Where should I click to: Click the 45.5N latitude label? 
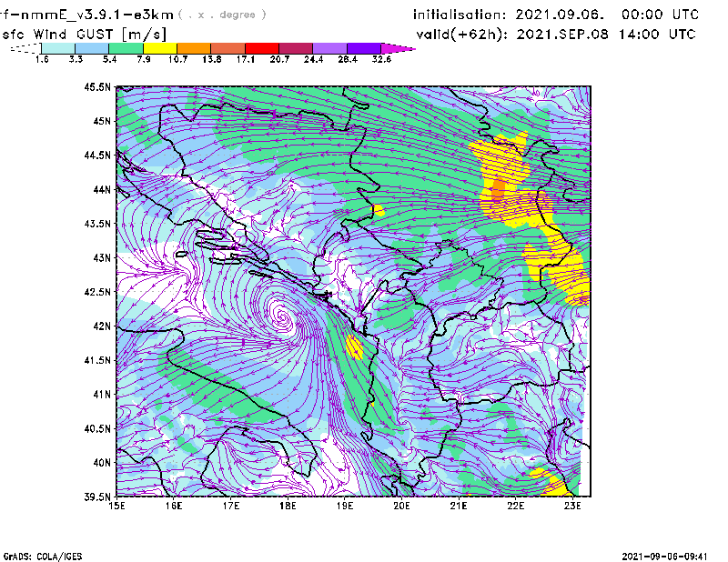98,86
